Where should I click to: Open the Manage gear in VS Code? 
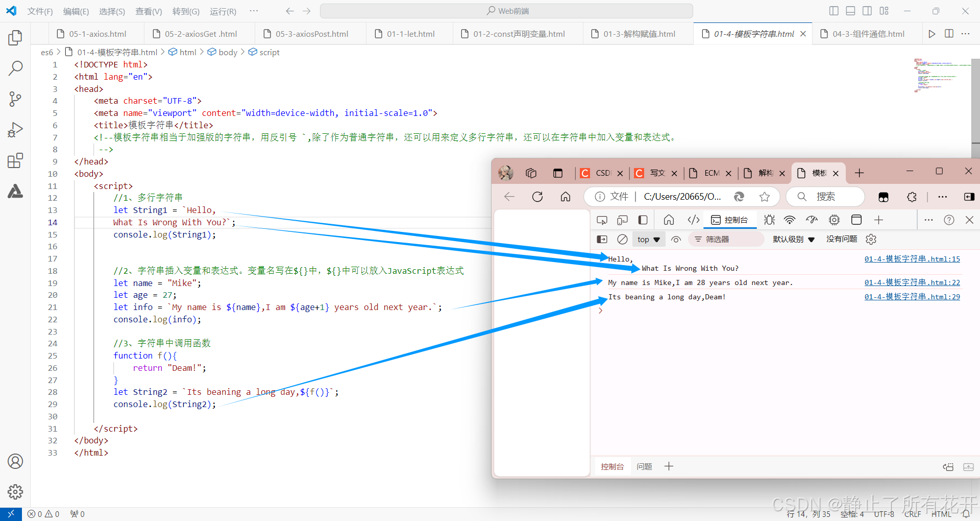pos(15,492)
